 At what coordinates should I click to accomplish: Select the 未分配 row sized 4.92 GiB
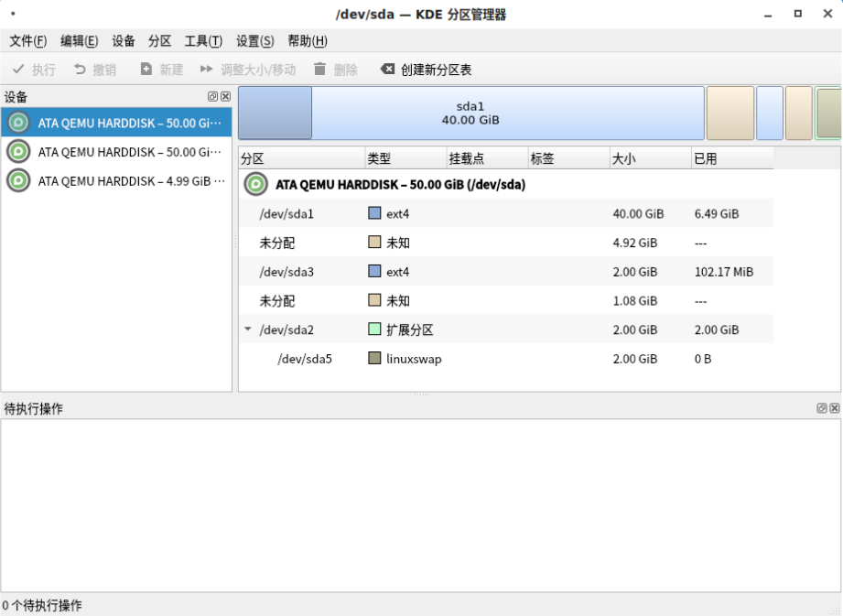(x=506, y=243)
